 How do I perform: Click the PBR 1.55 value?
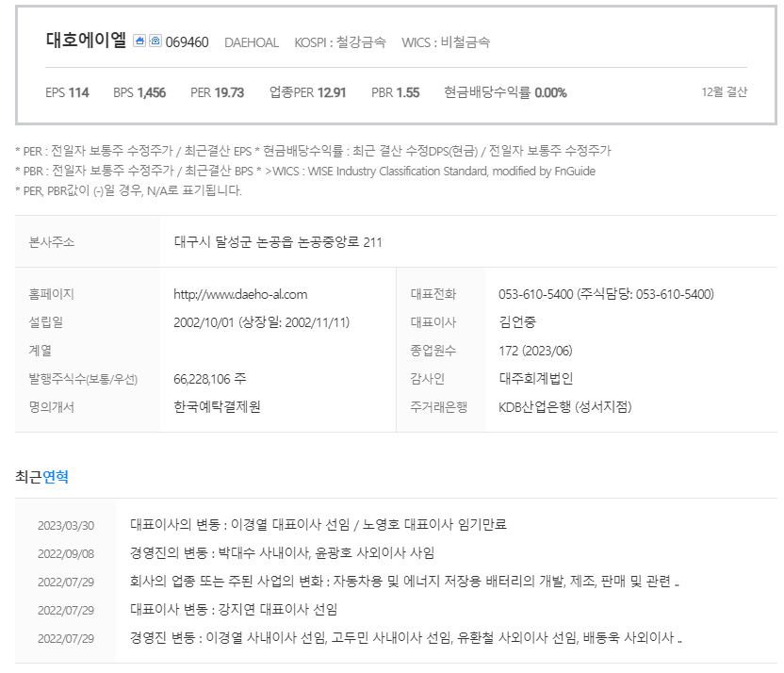pyautogui.click(x=395, y=92)
